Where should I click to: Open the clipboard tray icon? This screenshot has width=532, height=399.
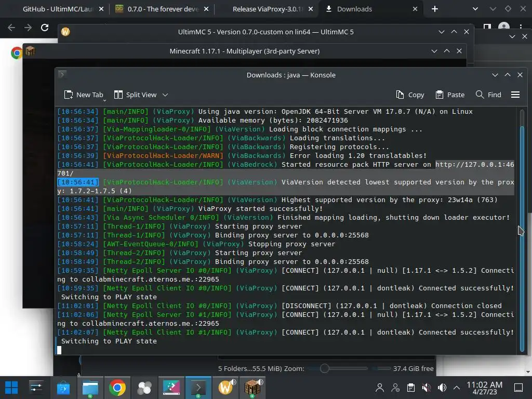(411, 388)
